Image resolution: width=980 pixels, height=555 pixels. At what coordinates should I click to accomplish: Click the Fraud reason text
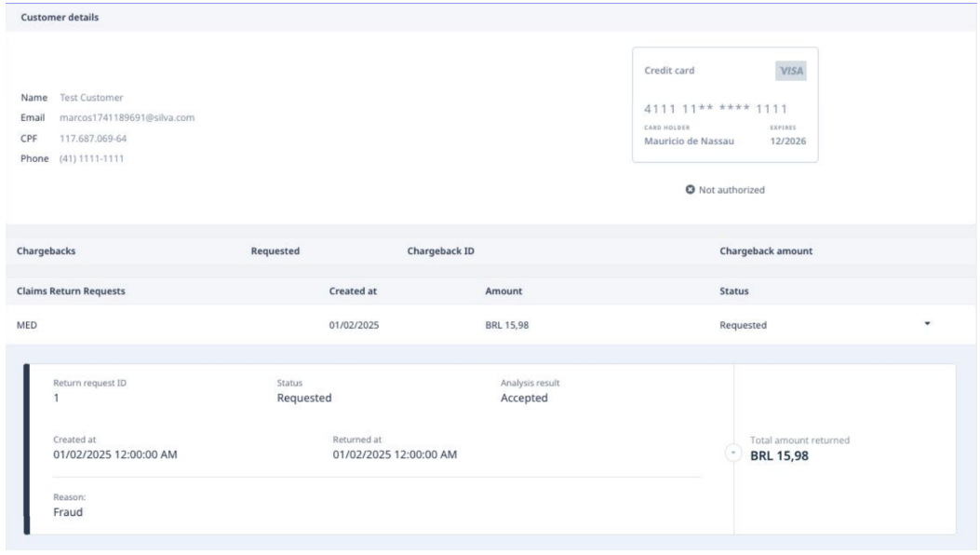point(69,511)
